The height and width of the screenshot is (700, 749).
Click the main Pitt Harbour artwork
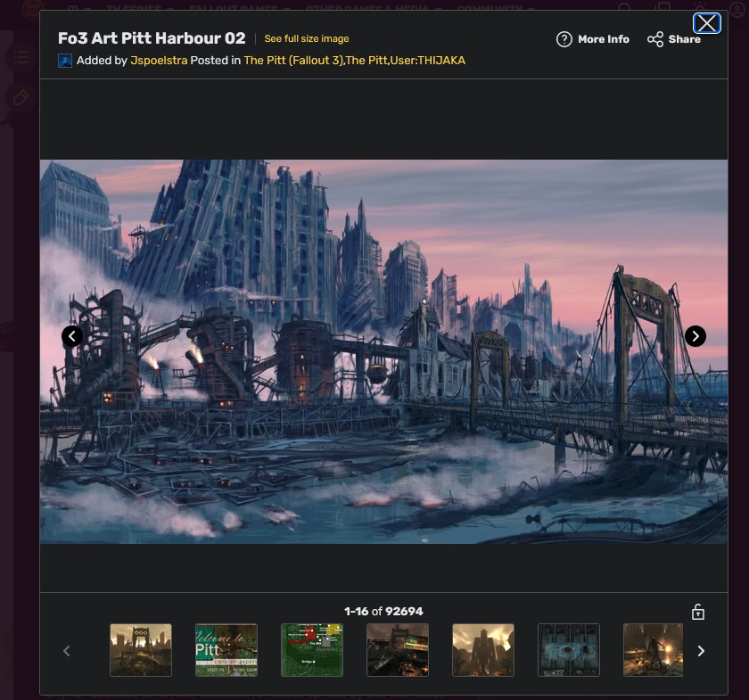383,351
